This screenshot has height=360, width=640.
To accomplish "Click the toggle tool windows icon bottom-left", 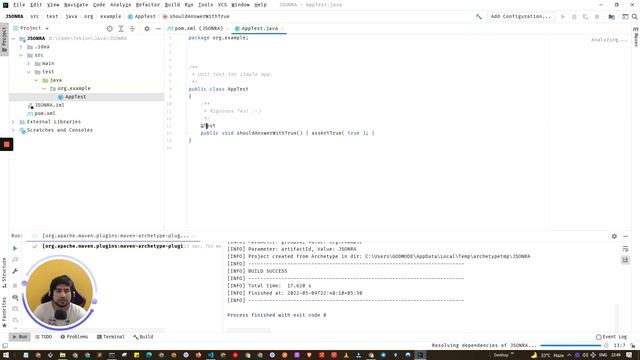I will tap(5, 346).
